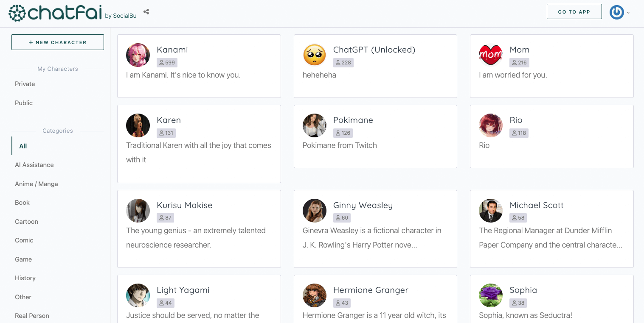This screenshot has height=323, width=644.
Task: Open Public characters list
Action: pyautogui.click(x=24, y=103)
